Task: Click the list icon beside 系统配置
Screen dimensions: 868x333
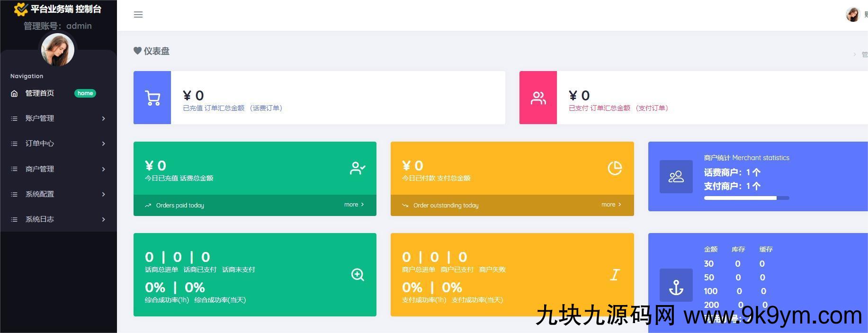Action: coord(14,194)
